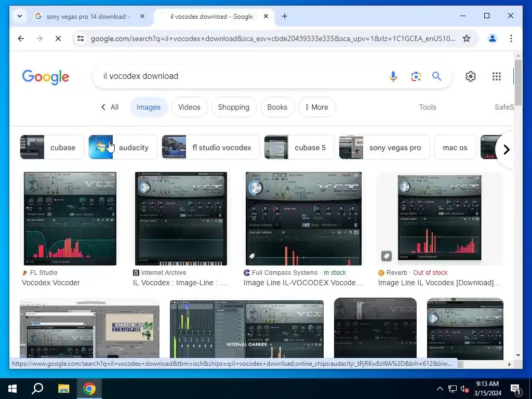
Task: Click the horizontal scroll right arrow
Action: click(x=509, y=364)
